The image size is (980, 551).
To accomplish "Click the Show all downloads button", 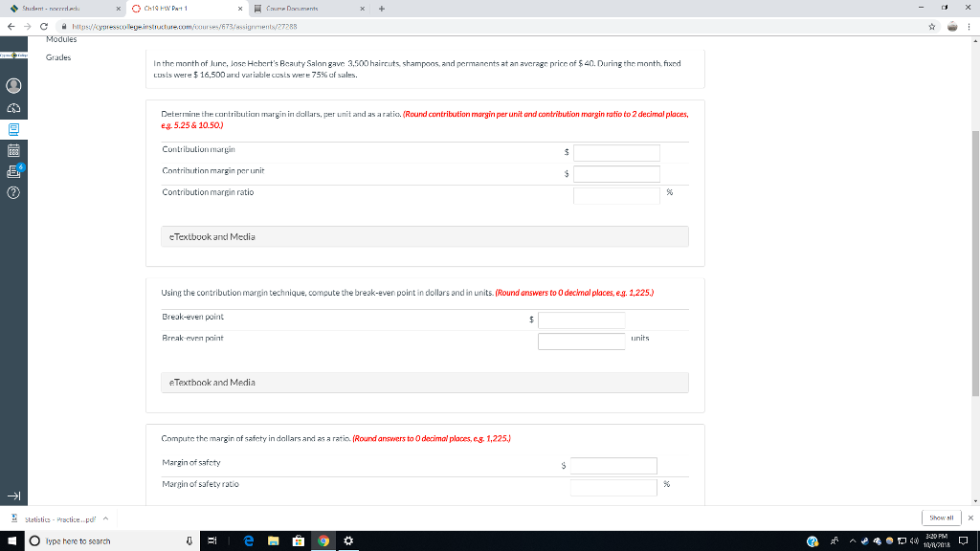I will (940, 517).
